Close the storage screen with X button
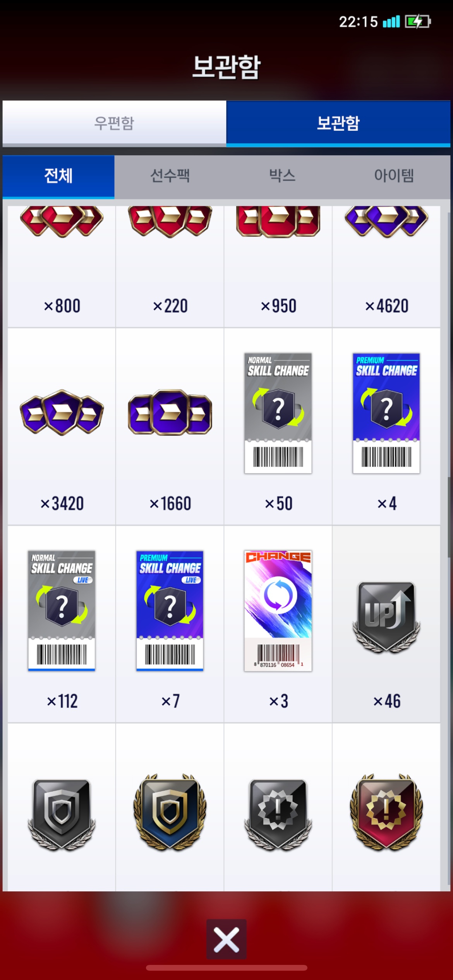 click(x=226, y=939)
